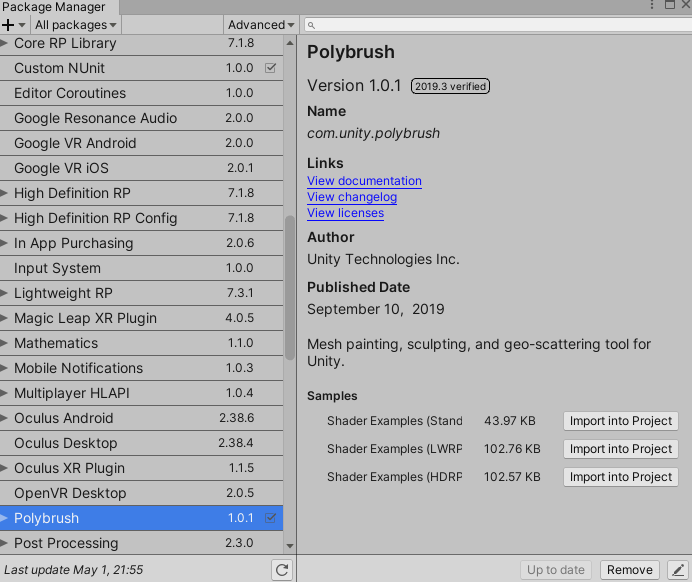Select the Input System package
The image size is (692, 582).
[x=141, y=268]
